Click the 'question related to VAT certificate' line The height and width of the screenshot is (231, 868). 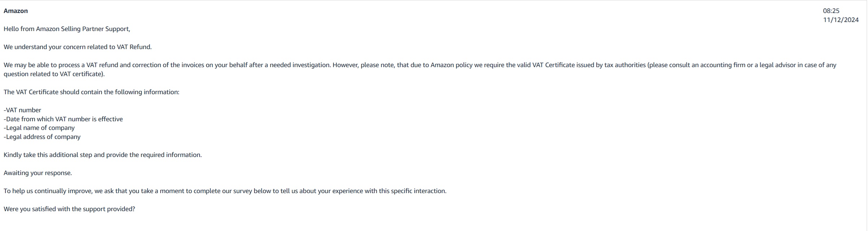(54, 74)
